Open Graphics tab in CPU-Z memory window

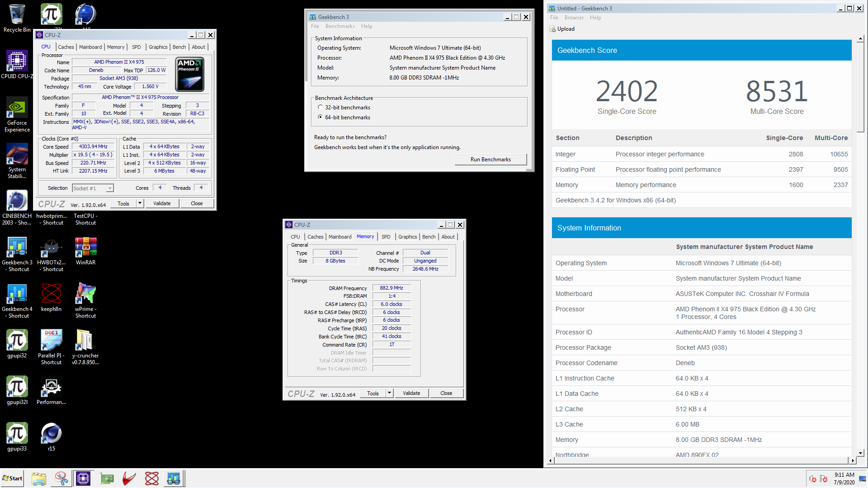pos(407,237)
